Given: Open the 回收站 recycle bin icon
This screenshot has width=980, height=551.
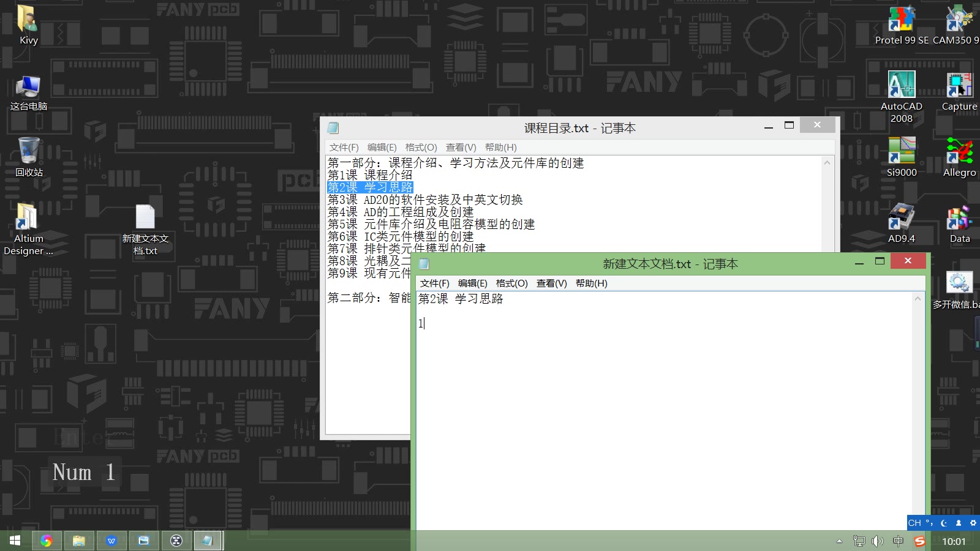Looking at the screenshot, I should click(x=29, y=157).
